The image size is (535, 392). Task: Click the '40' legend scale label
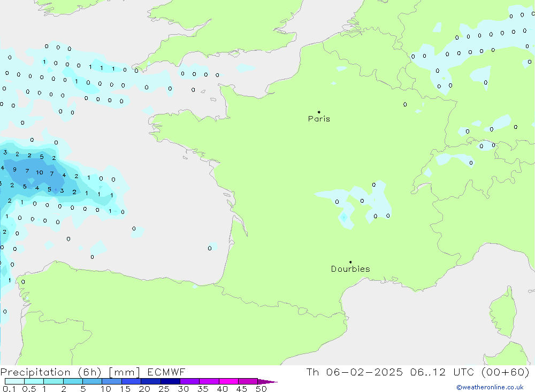click(222, 389)
